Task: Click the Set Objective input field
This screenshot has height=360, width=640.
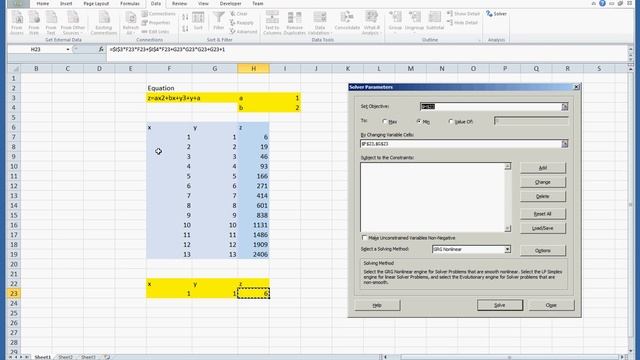Action: pos(491,107)
